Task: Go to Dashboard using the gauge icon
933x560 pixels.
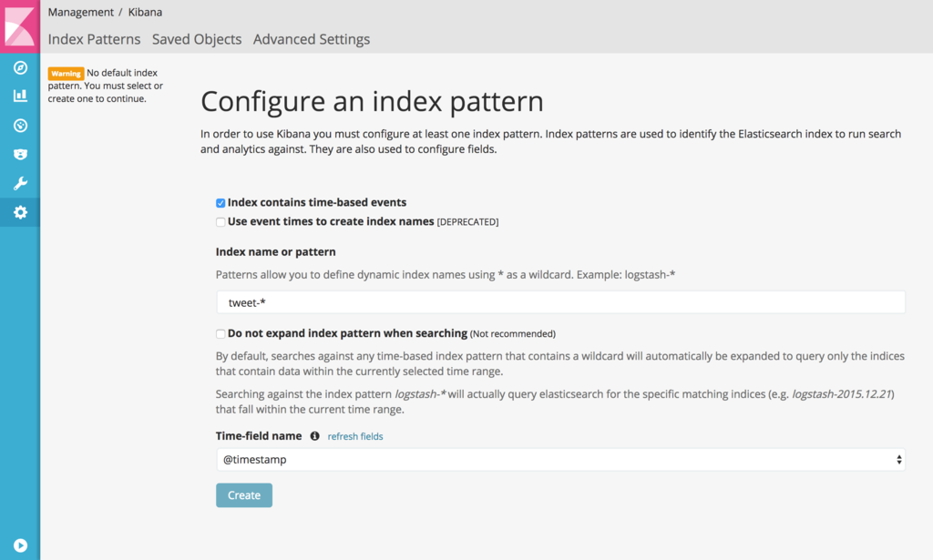Action: coord(20,126)
